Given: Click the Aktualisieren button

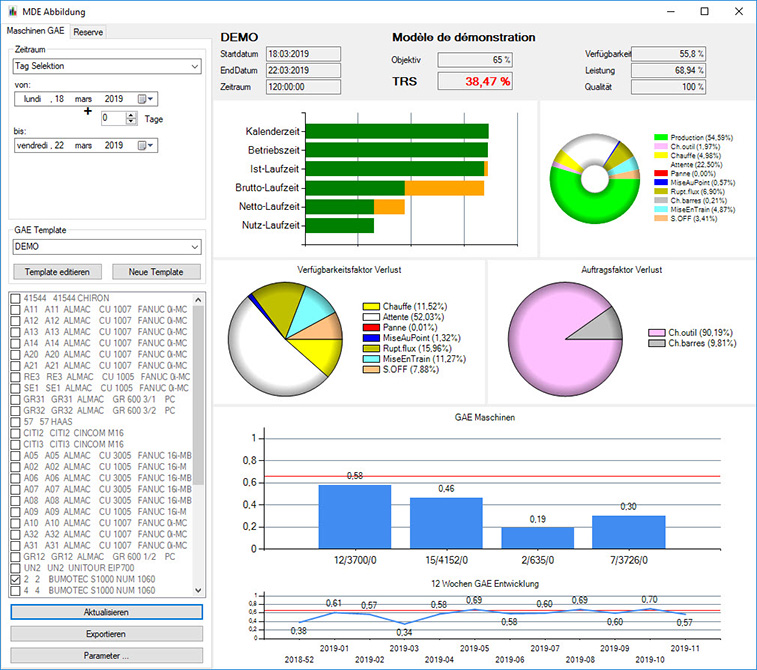Looking at the screenshot, I should coord(107,611).
